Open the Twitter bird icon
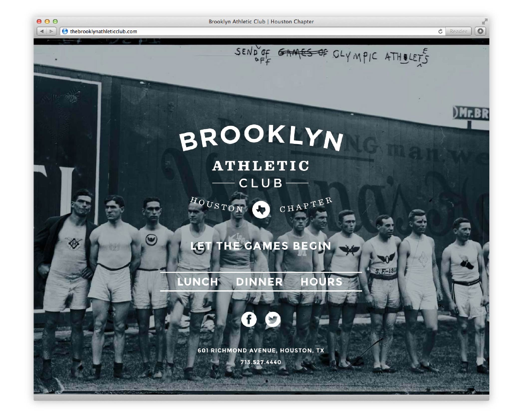The image size is (532, 418). pos(273,319)
